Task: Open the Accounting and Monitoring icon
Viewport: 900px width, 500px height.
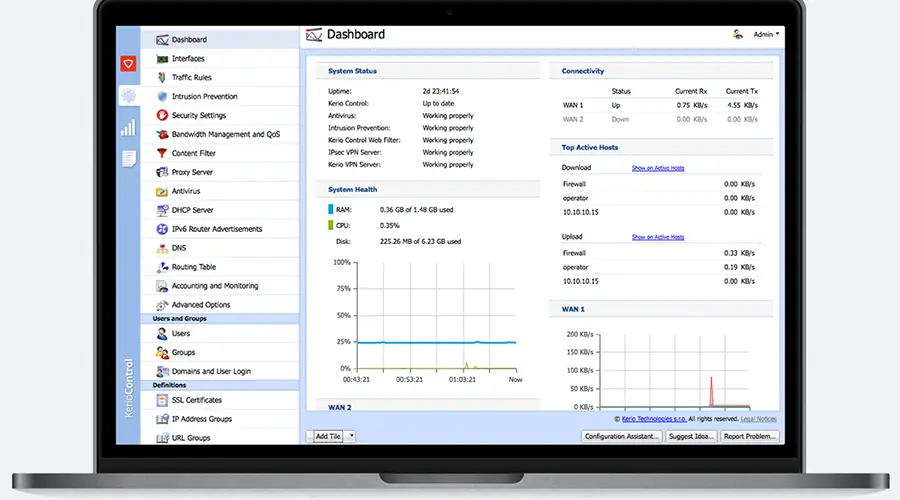Action: coord(162,286)
